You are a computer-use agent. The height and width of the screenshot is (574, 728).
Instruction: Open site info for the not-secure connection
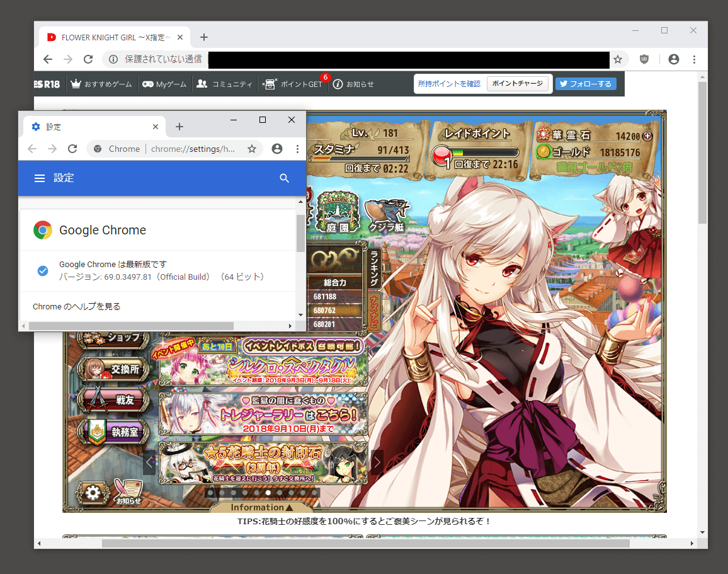(x=113, y=59)
